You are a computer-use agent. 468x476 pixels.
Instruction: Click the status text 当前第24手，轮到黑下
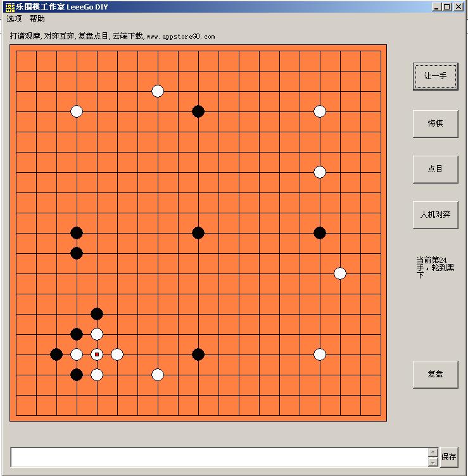435,268
